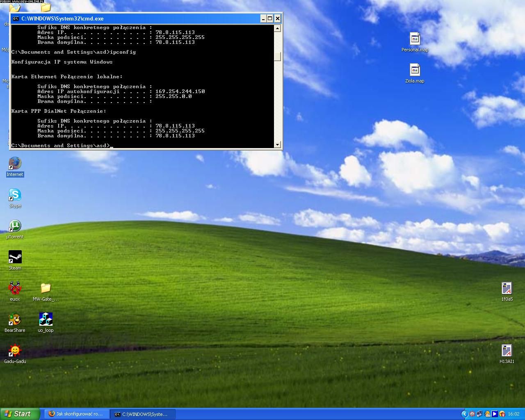Click the 'Karta Ethernet Połączenie lokalne:' line
Image resolution: width=525 pixels, height=420 pixels.
67,77
